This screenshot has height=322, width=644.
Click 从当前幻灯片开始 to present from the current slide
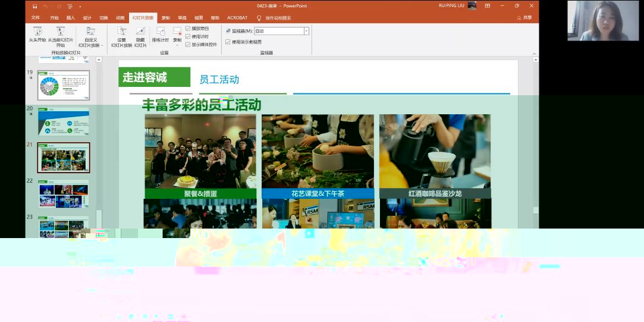point(61,36)
